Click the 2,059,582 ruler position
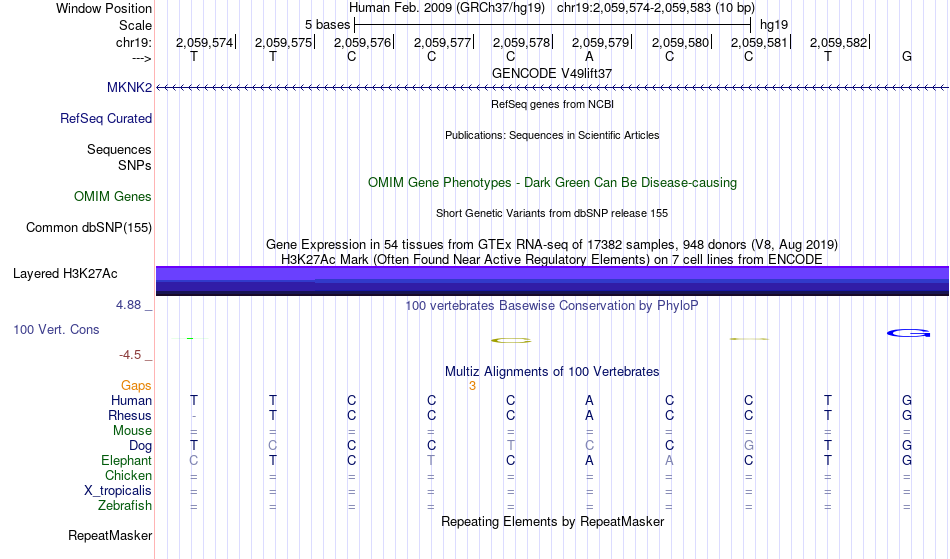 coord(839,42)
